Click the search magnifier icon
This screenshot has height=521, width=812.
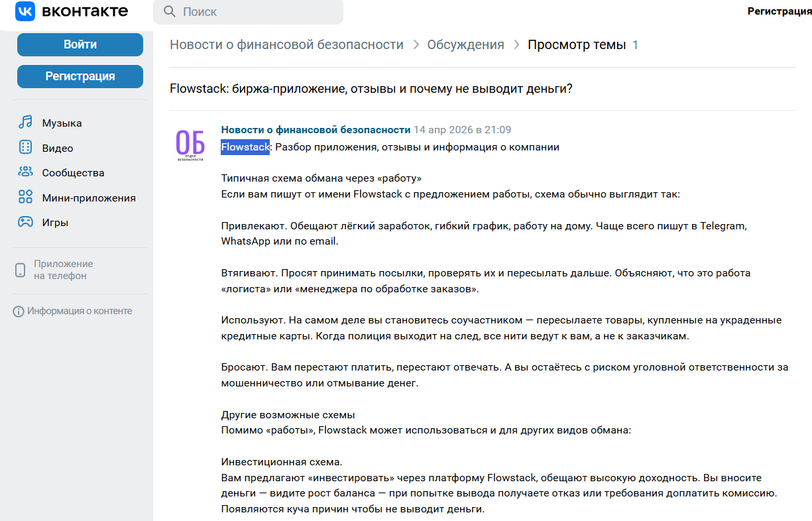click(170, 12)
